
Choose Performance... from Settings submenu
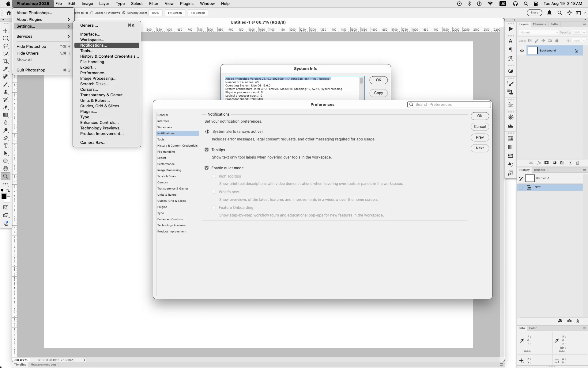[x=94, y=73]
